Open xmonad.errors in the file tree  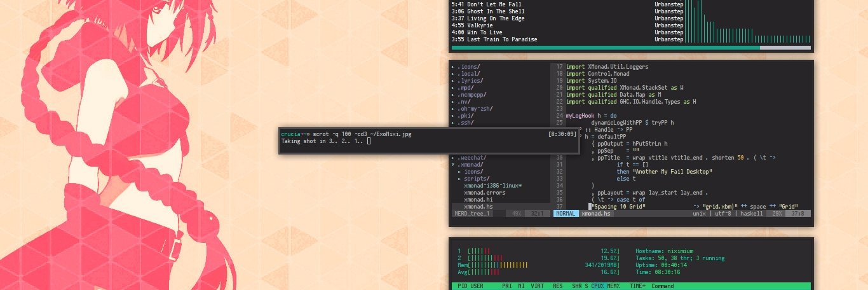485,193
